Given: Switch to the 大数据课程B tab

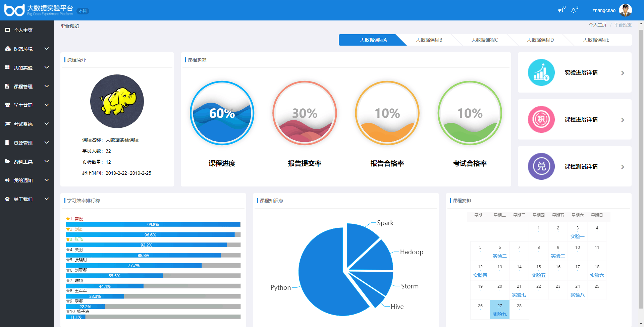Looking at the screenshot, I should [x=429, y=40].
